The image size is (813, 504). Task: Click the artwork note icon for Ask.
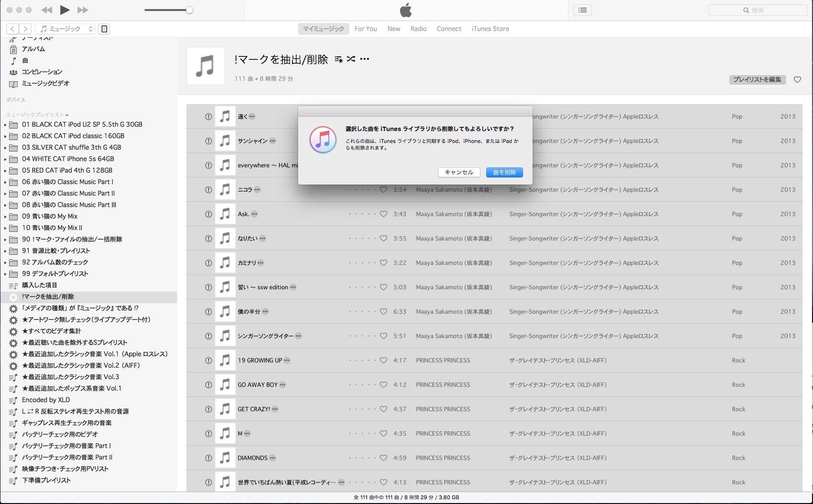pos(225,214)
